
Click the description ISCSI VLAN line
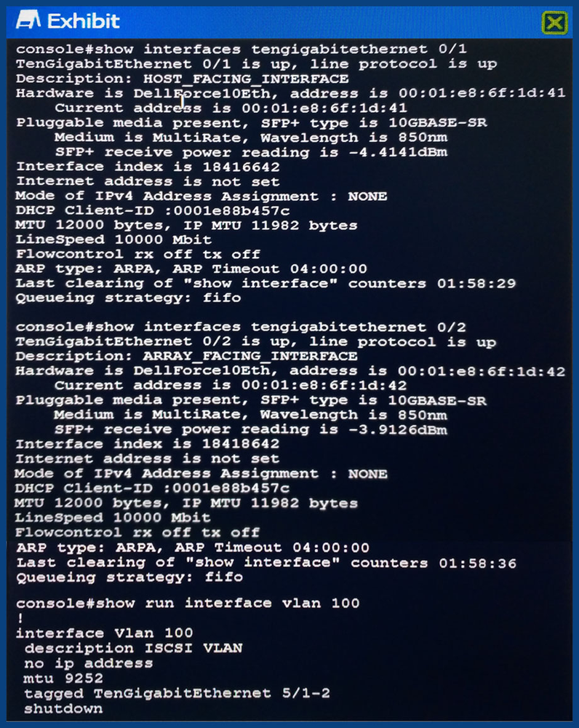(x=133, y=648)
